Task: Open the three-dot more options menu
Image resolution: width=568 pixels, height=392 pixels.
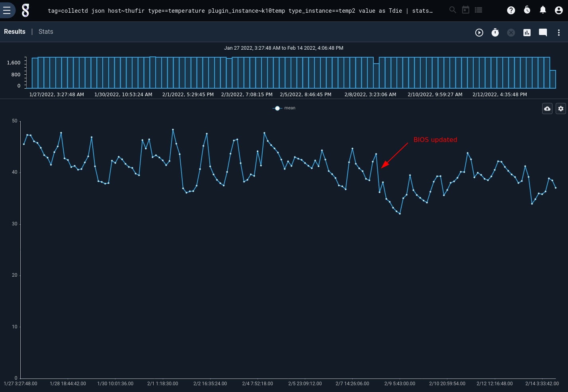Action: coord(559,33)
